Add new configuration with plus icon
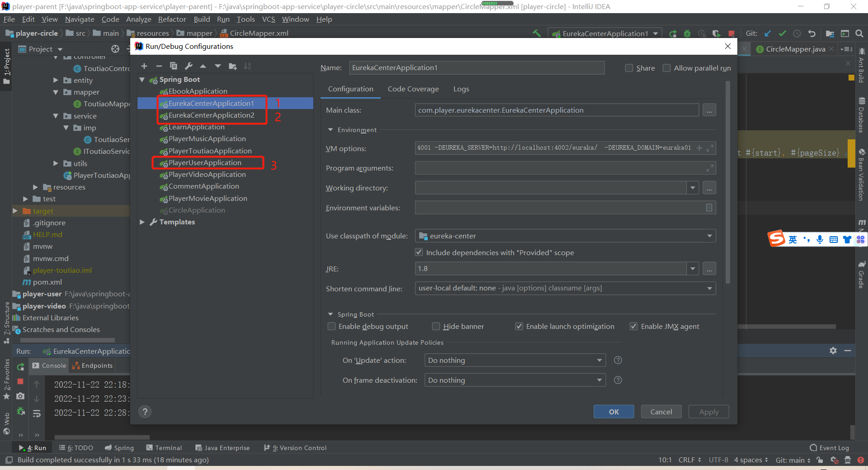 pos(144,66)
